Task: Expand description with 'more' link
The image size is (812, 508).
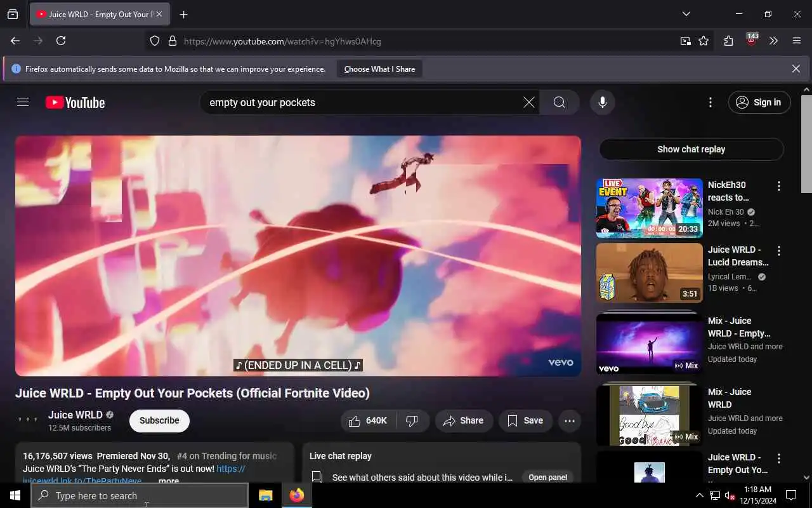Action: point(169,481)
